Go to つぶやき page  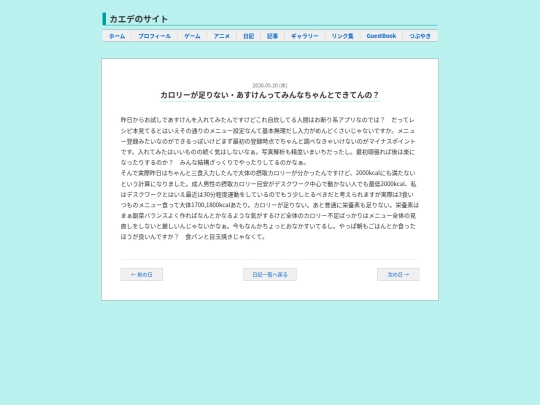(x=420, y=36)
